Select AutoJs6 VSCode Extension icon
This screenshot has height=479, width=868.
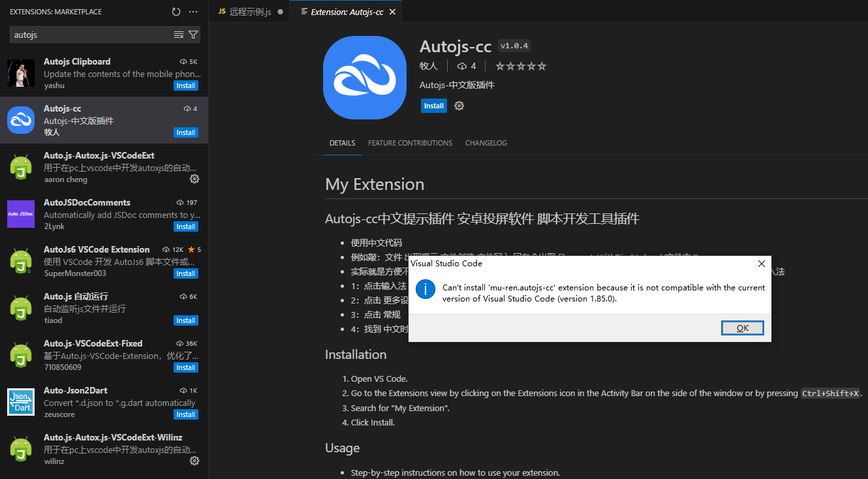tap(21, 261)
